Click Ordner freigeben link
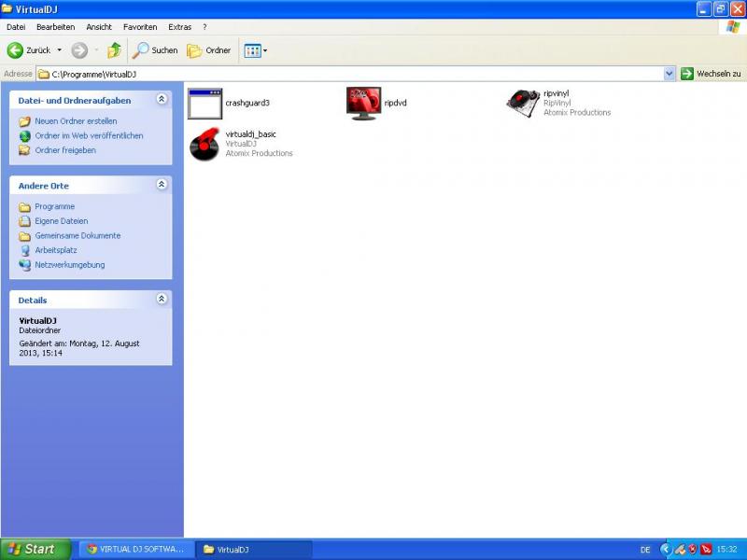Screen dimensions: 747x560 pos(65,150)
